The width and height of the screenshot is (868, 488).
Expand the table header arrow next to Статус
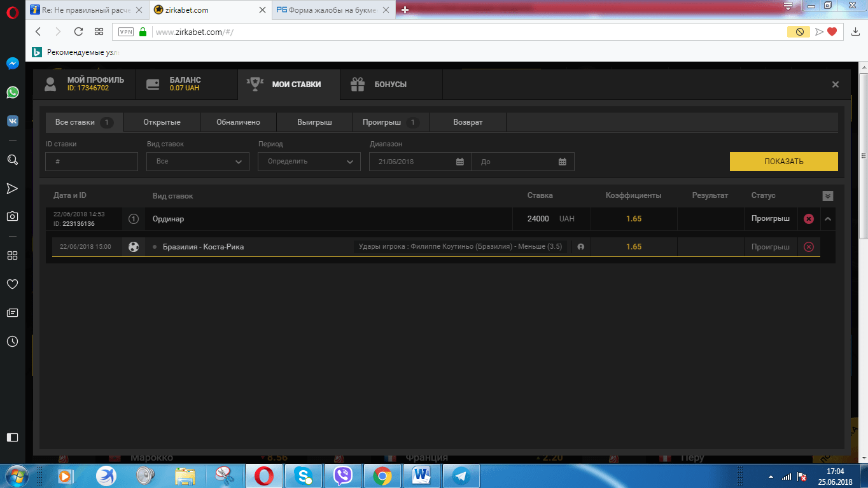pyautogui.click(x=827, y=196)
